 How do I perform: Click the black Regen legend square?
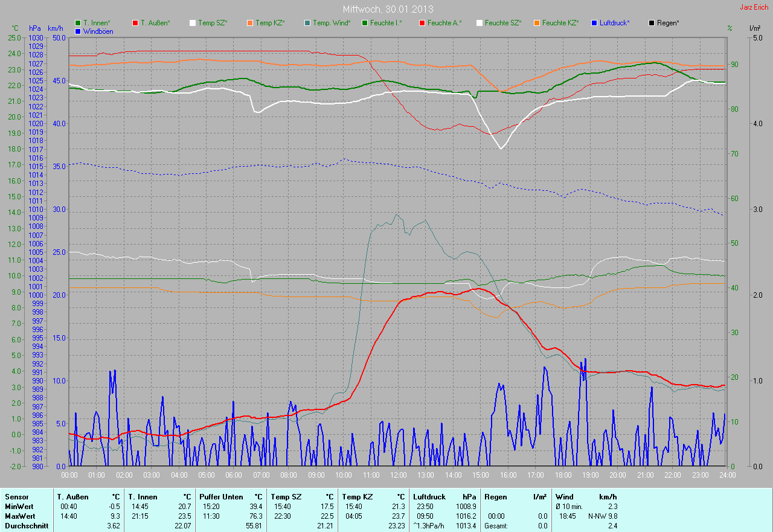click(x=652, y=23)
